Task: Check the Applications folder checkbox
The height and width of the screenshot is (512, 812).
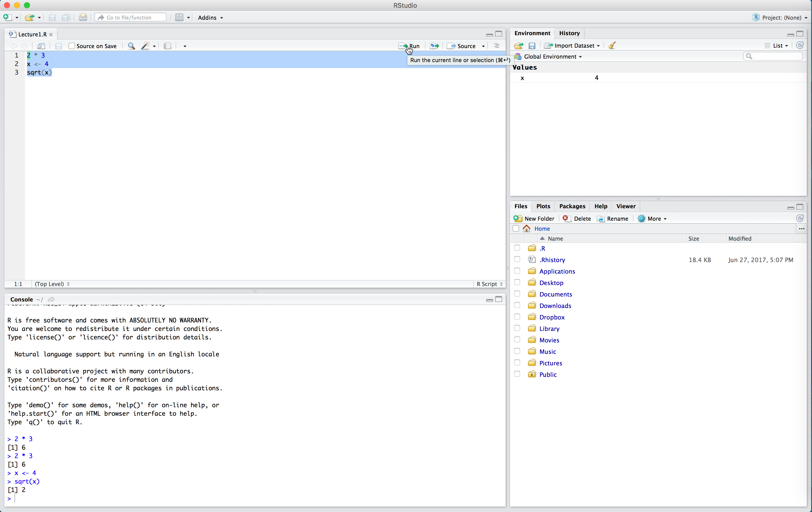Action: pos(517,271)
